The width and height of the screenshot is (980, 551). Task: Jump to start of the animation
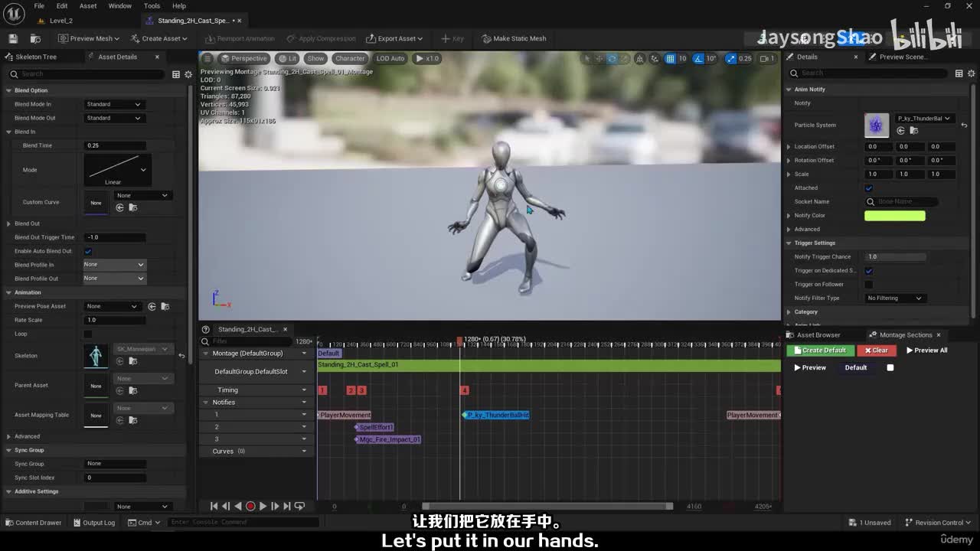214,506
